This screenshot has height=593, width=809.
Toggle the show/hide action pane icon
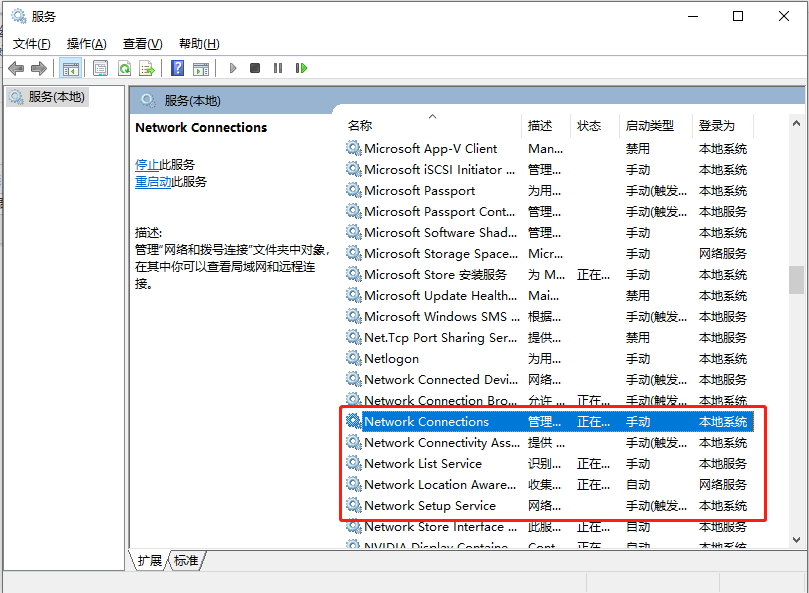201,68
